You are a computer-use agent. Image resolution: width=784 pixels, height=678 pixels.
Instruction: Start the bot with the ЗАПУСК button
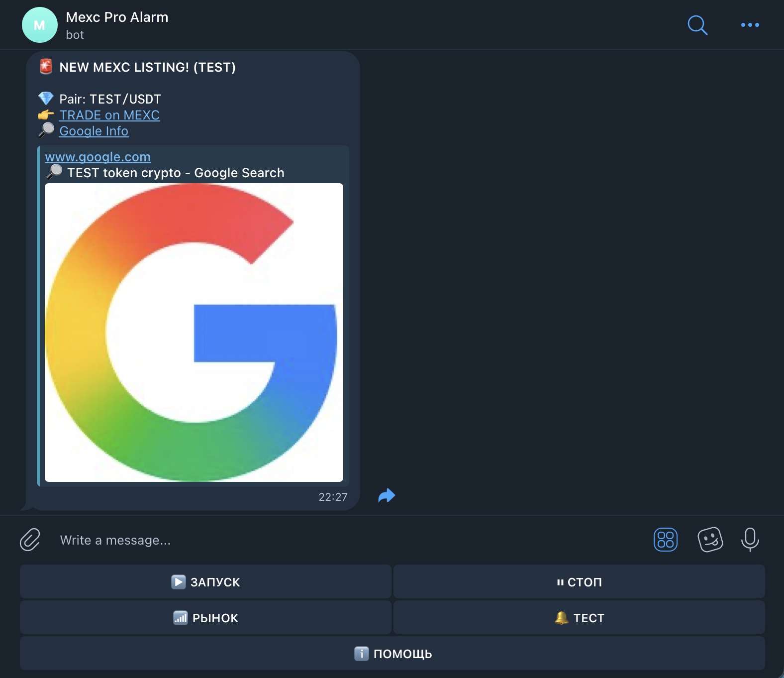pos(205,581)
